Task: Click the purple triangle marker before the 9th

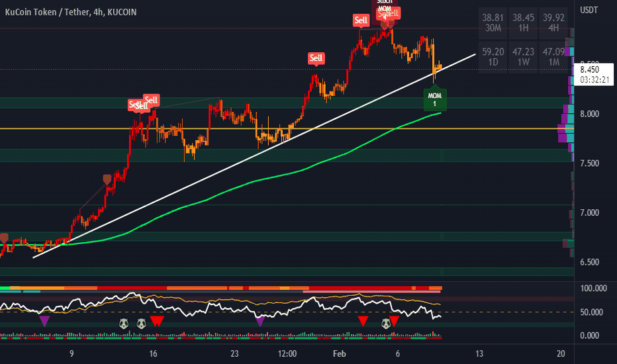Action: click(x=44, y=321)
